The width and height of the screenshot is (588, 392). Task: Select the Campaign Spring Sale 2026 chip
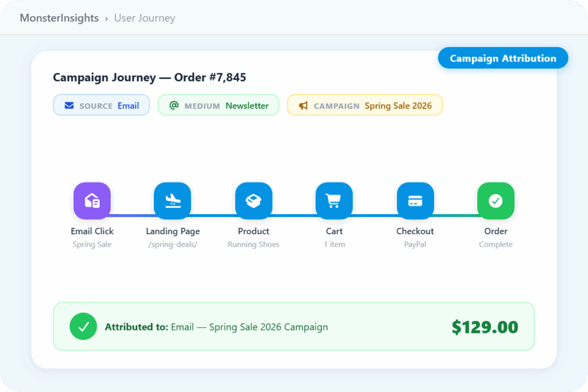[365, 106]
